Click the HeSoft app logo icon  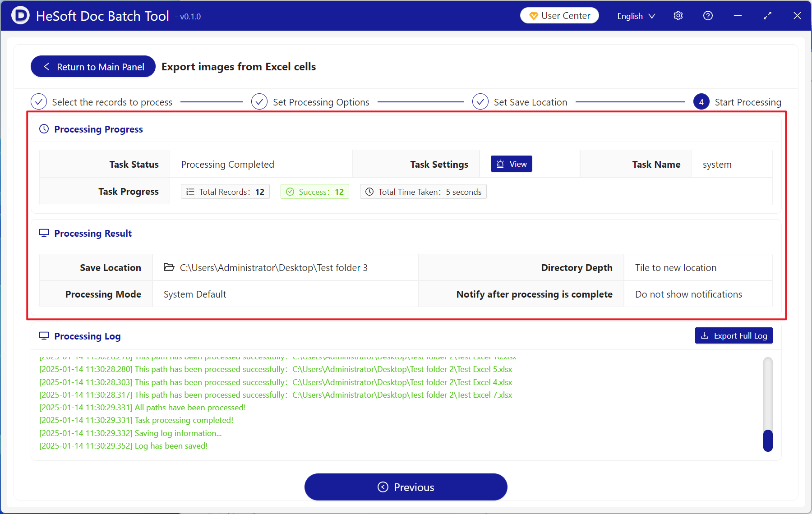(x=20, y=16)
